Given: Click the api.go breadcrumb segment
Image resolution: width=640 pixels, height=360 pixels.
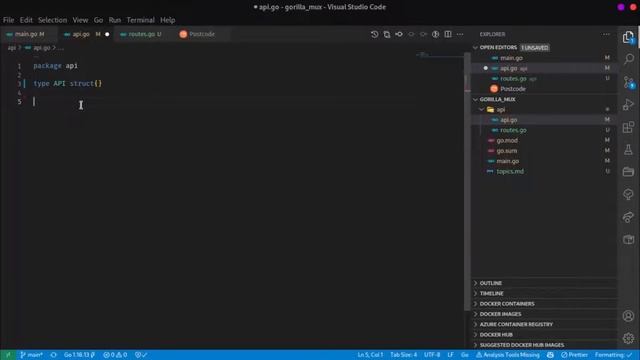Looking at the screenshot, I should pos(42,48).
